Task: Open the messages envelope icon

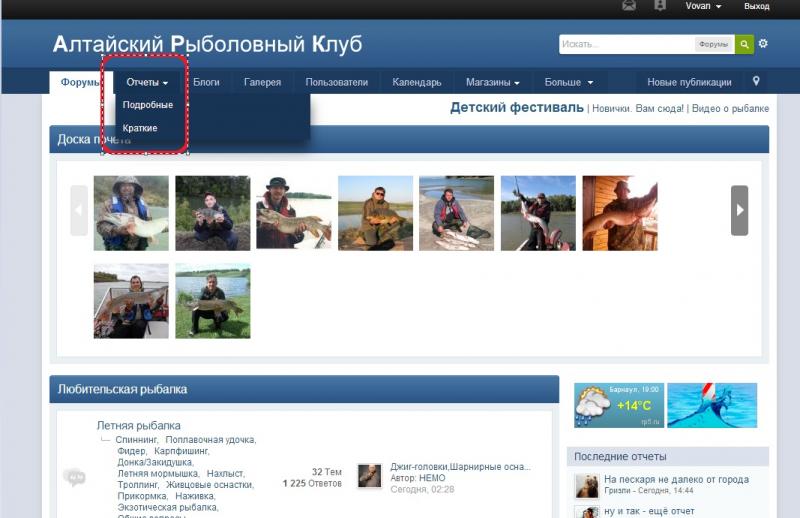Action: [629, 6]
